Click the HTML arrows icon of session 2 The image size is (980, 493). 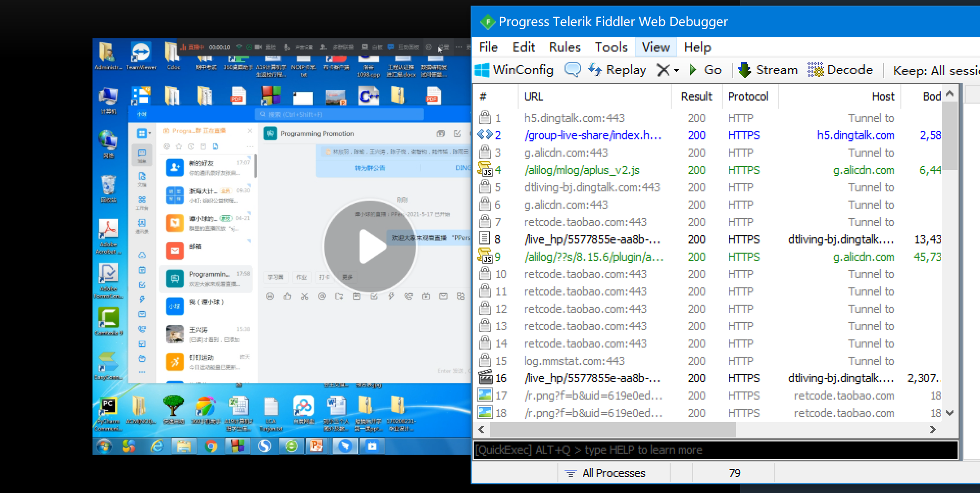click(485, 135)
